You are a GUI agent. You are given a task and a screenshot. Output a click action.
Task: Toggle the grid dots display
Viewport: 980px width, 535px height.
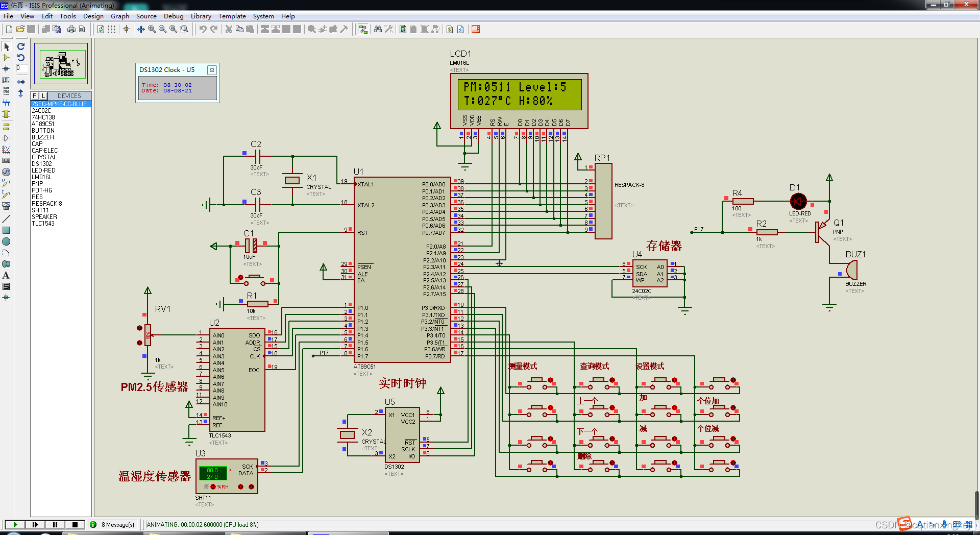tap(111, 29)
